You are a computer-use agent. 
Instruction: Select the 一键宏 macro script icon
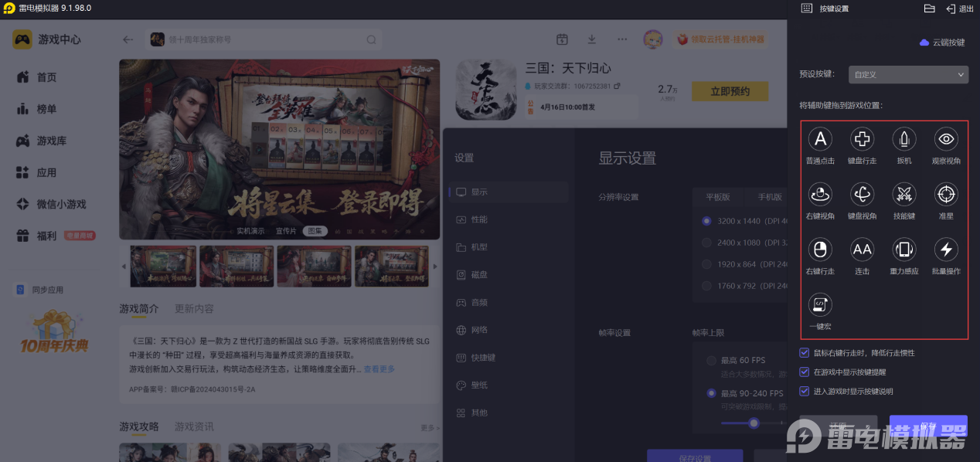coord(820,304)
